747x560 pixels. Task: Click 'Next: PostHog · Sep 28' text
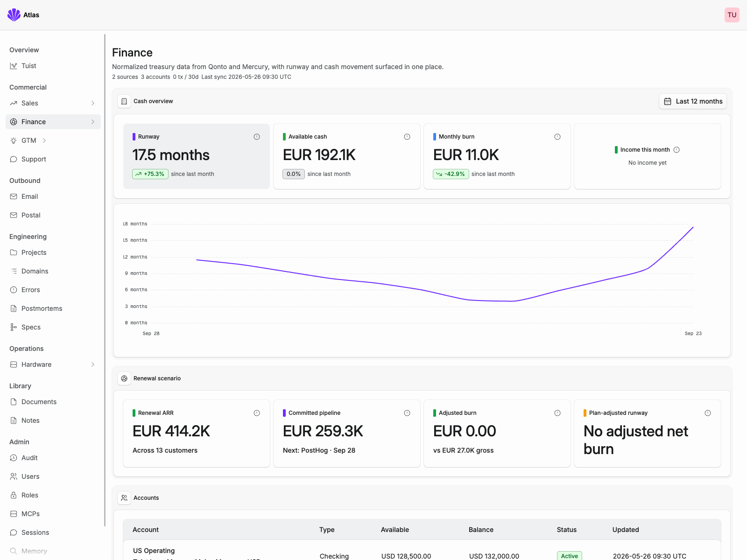[319, 450]
